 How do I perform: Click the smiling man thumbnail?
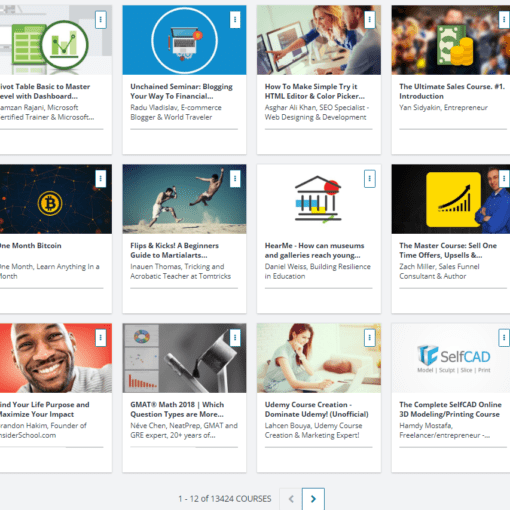(56, 358)
